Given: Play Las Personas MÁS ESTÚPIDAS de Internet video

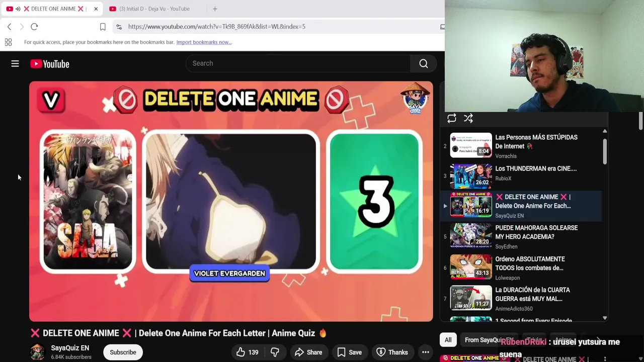Looking at the screenshot, I should tap(521, 145).
